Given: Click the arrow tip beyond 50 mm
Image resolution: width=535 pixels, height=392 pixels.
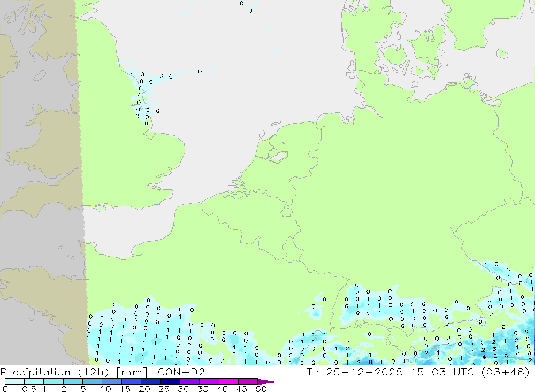Looking at the screenshot, I should [x=268, y=382].
